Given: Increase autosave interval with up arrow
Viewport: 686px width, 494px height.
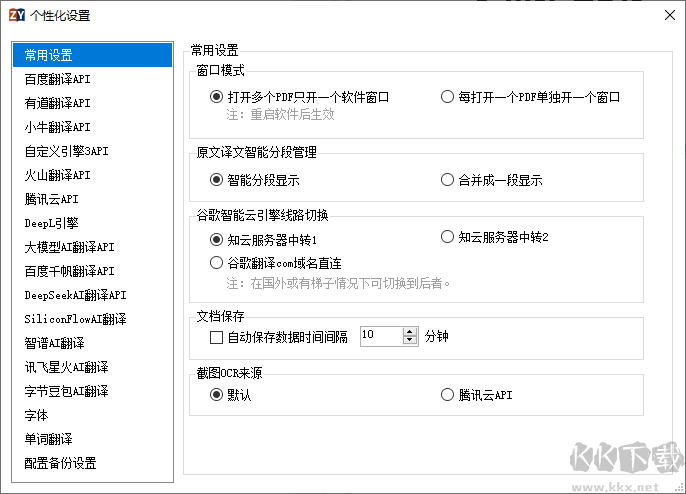Looking at the screenshot, I should click(410, 332).
